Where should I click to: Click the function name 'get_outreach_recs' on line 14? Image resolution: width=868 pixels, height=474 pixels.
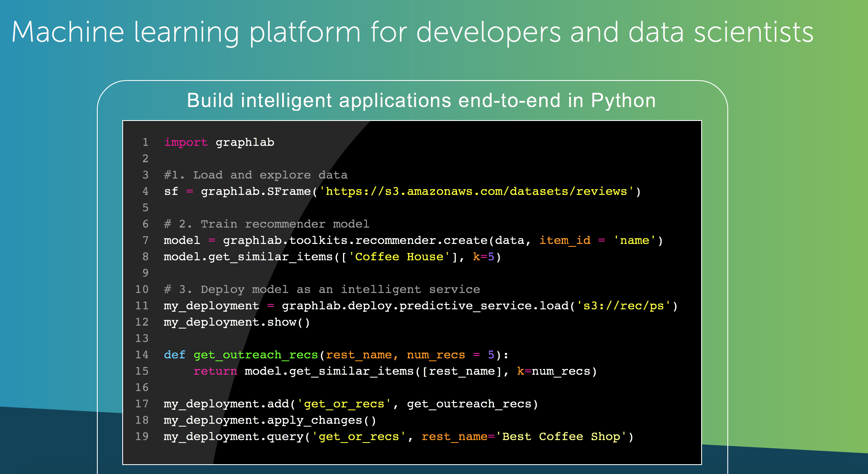256,355
